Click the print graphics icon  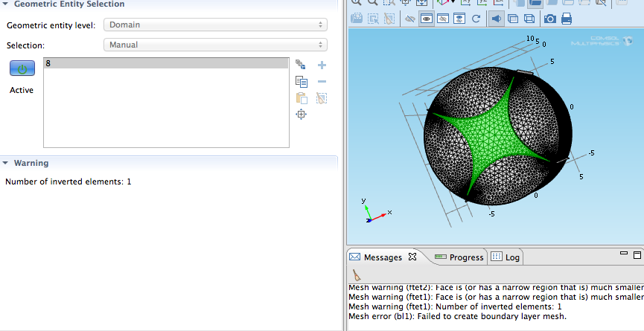click(567, 19)
